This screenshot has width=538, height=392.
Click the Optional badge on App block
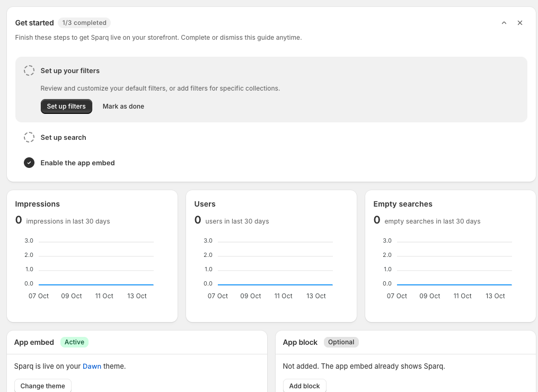[x=341, y=342]
